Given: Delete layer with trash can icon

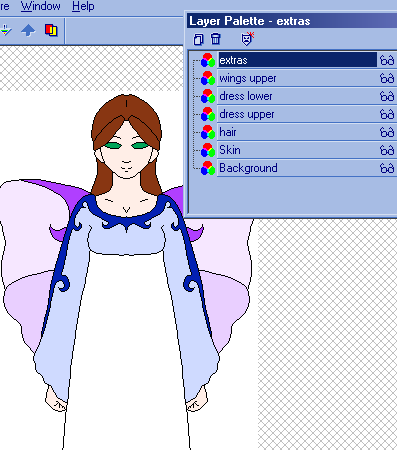Looking at the screenshot, I should click(x=216, y=39).
